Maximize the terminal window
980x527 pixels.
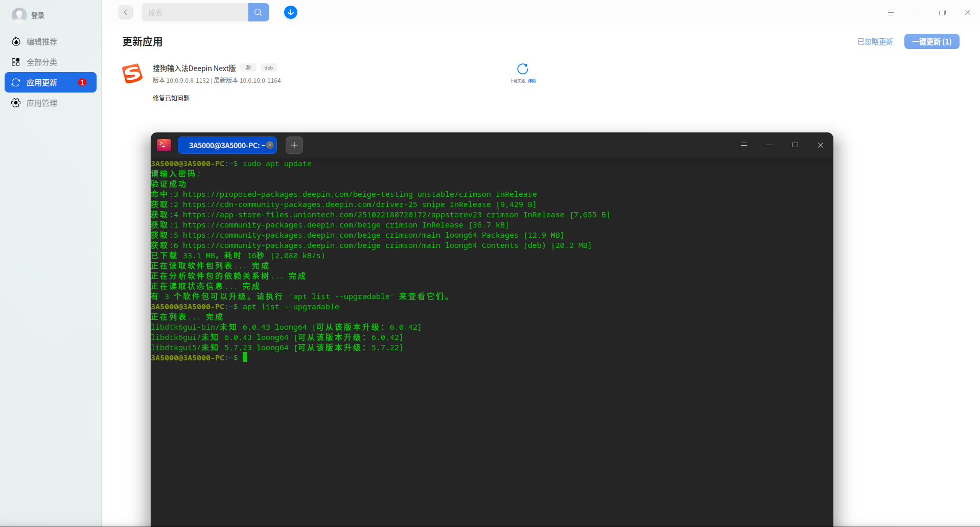tap(795, 145)
